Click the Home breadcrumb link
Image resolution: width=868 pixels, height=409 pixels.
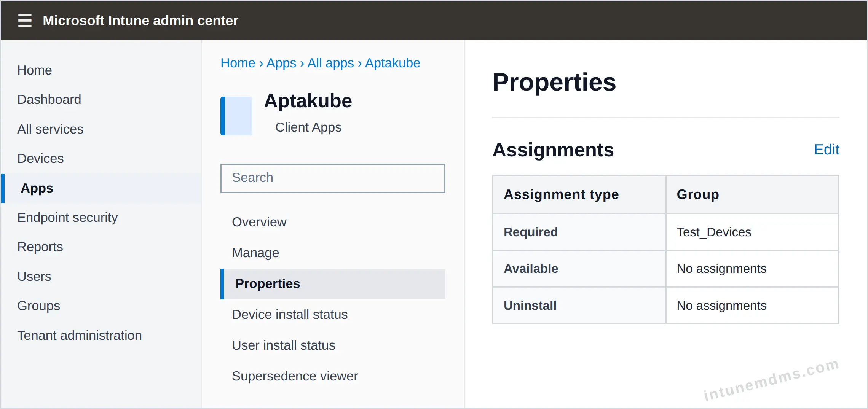click(x=238, y=63)
